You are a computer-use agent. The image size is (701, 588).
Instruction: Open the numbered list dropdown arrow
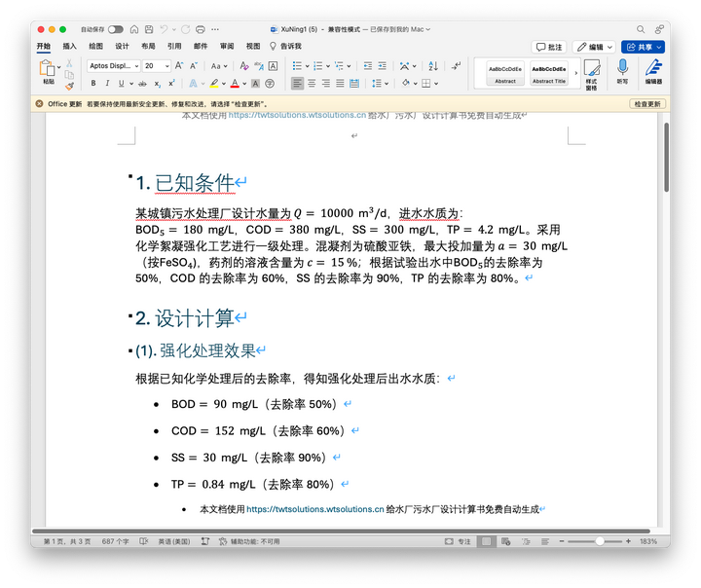[x=328, y=66]
